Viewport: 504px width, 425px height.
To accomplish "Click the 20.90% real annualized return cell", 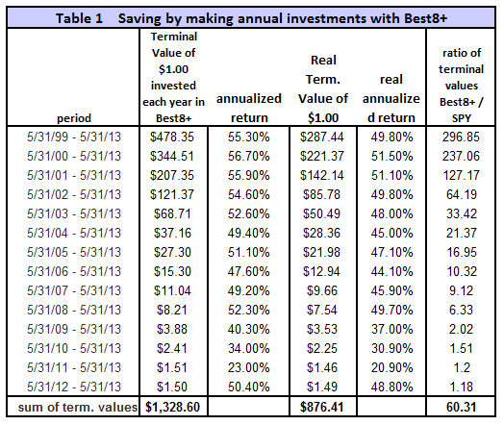I will pyautogui.click(x=391, y=368).
